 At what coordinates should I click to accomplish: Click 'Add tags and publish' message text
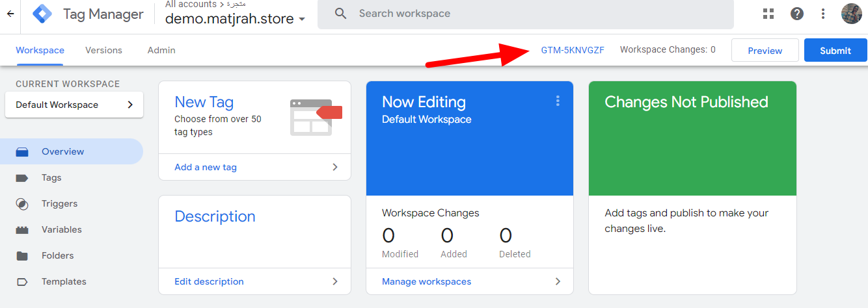click(686, 221)
